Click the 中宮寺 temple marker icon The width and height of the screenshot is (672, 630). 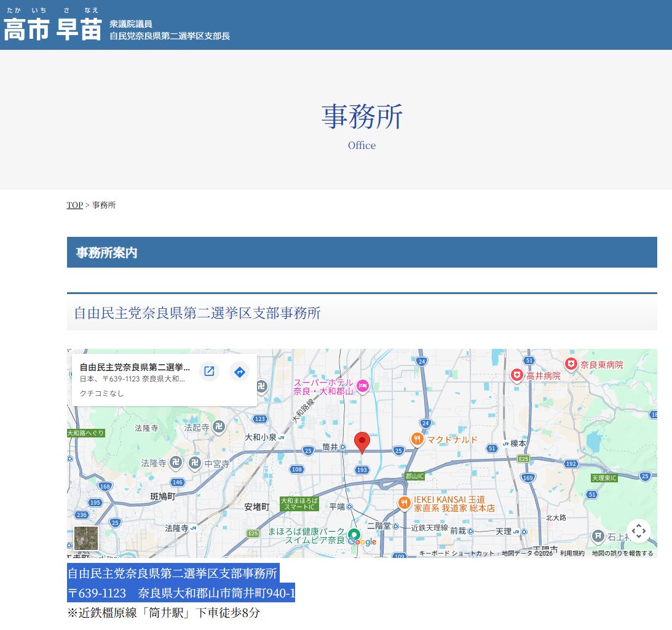[x=195, y=463]
